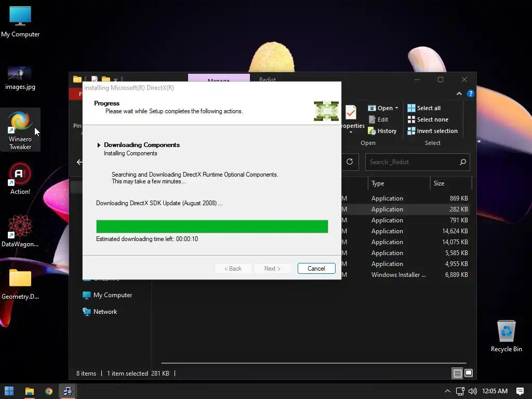Open Geometry.D... folder on desktop
The height and width of the screenshot is (399, 532).
20,284
